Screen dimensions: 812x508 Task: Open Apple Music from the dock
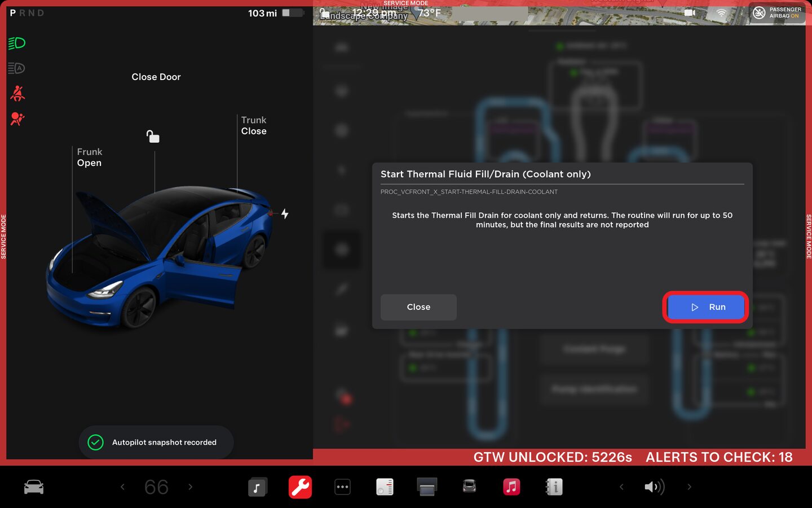tap(511, 487)
